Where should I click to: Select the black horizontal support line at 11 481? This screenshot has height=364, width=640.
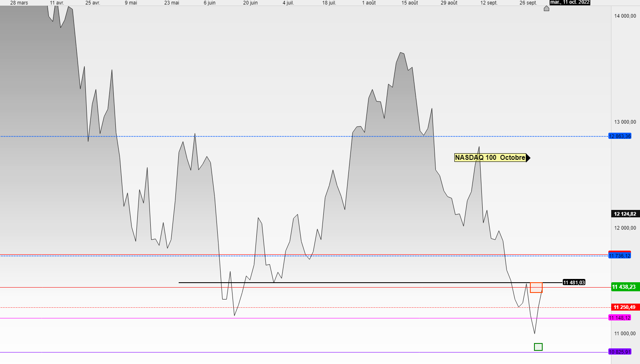(x=370, y=283)
